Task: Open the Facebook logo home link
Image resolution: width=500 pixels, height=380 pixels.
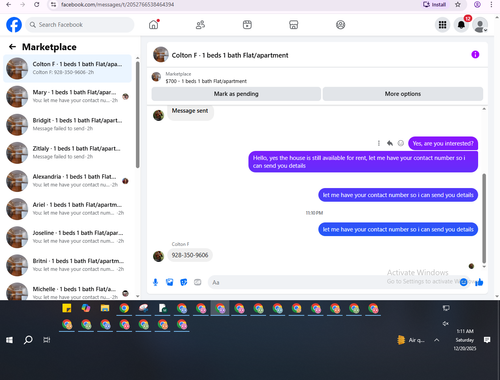Action: (x=14, y=25)
